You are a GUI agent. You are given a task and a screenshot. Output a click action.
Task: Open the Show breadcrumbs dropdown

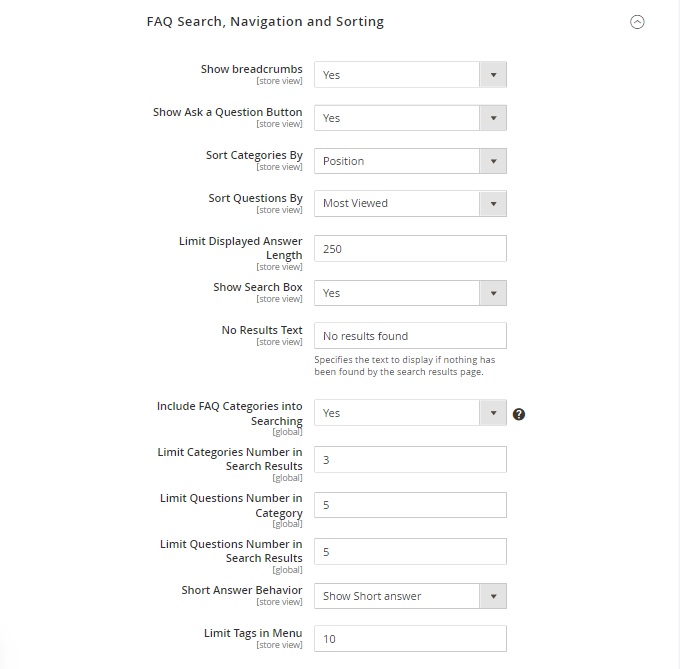coord(410,75)
